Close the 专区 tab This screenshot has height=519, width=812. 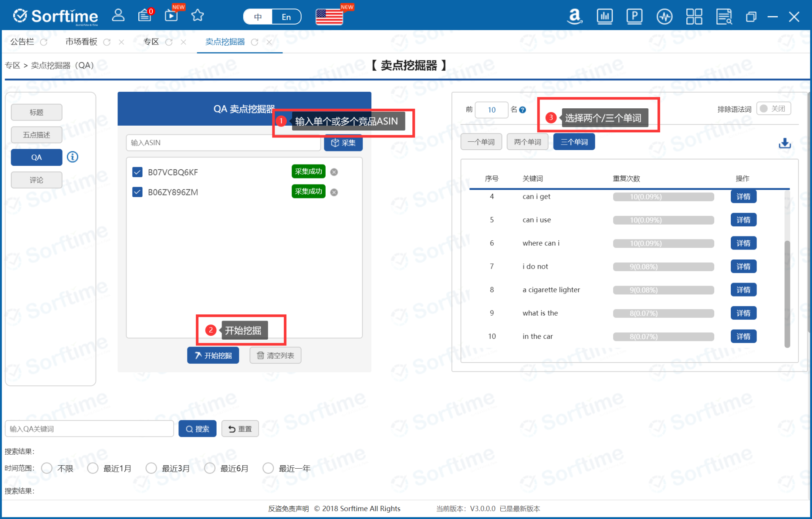point(183,42)
